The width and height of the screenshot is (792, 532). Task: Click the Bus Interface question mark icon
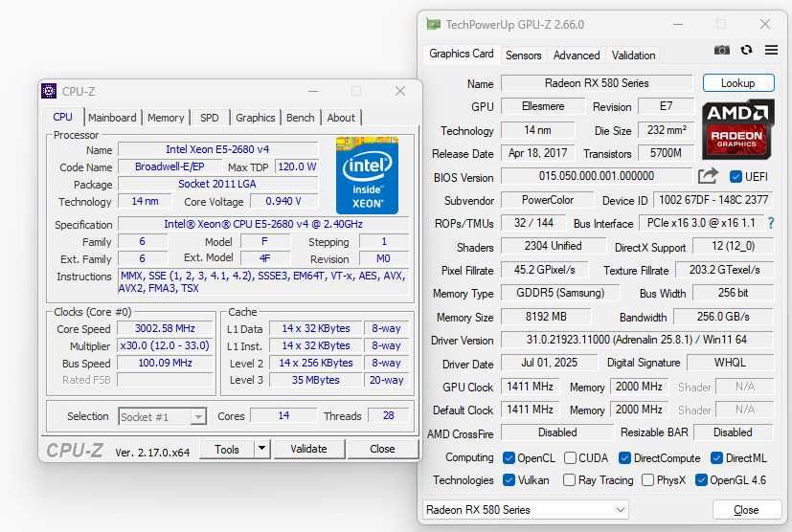click(x=770, y=223)
